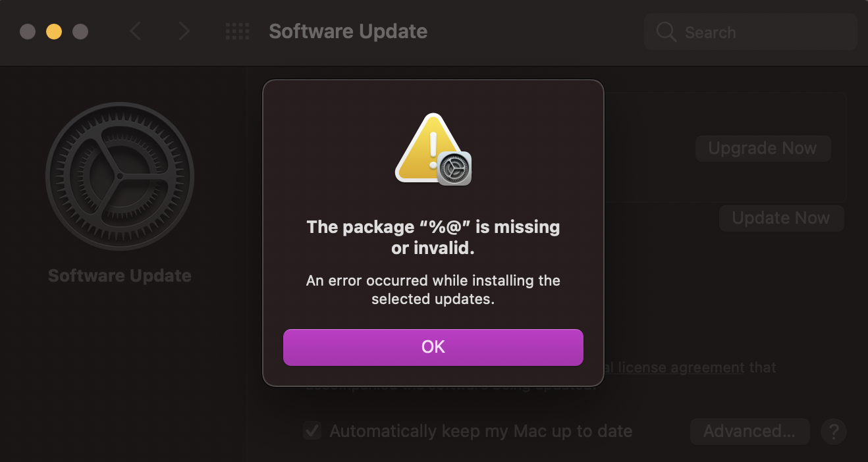Go back with the left chevron
Image resolution: width=868 pixels, height=462 pixels.
point(136,31)
